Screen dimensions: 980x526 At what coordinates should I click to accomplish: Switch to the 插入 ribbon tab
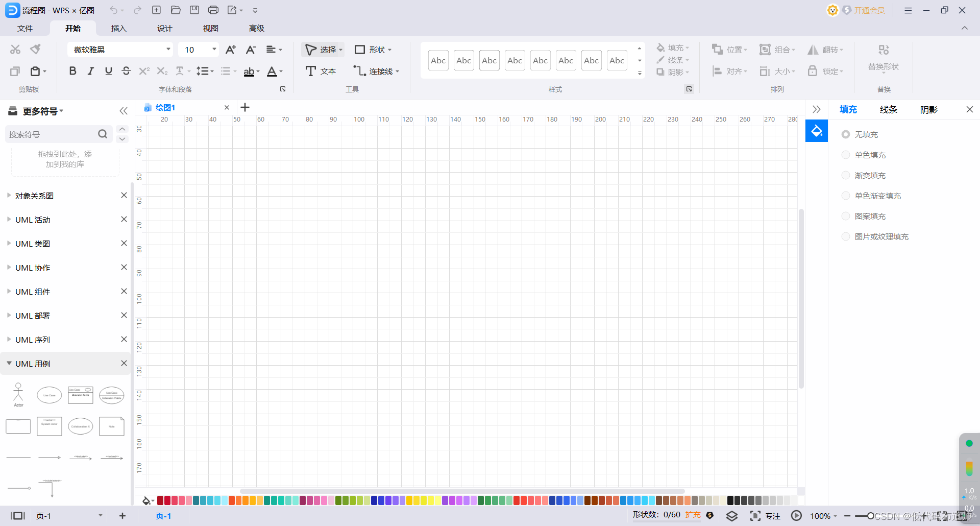pos(118,28)
